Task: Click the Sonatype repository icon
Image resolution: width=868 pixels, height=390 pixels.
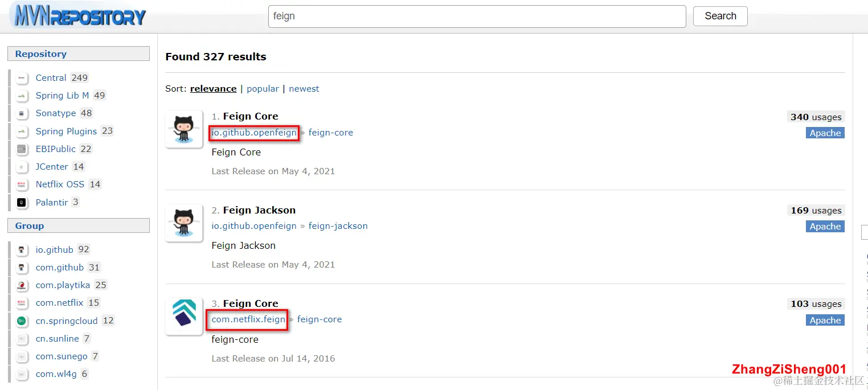Action: coord(22,113)
